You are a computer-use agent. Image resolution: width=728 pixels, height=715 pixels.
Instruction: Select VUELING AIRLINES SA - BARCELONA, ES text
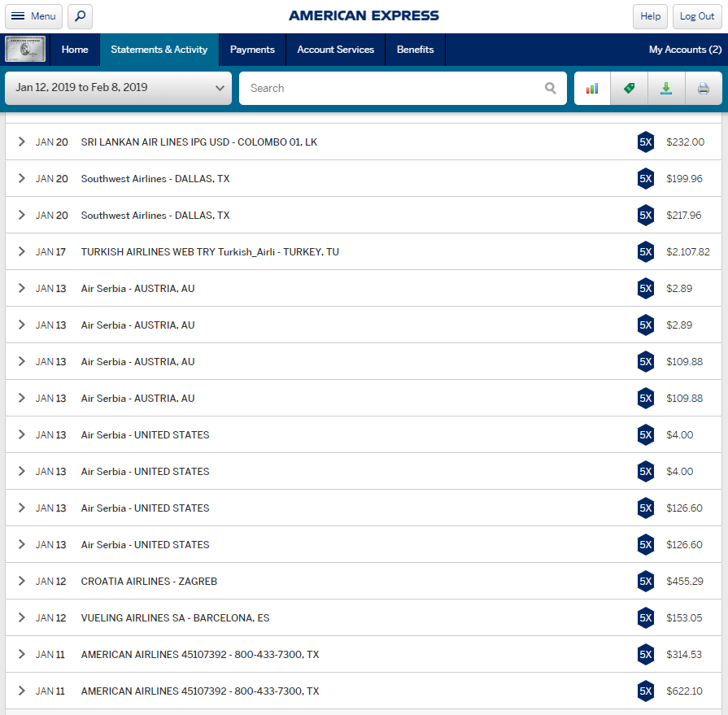175,617
